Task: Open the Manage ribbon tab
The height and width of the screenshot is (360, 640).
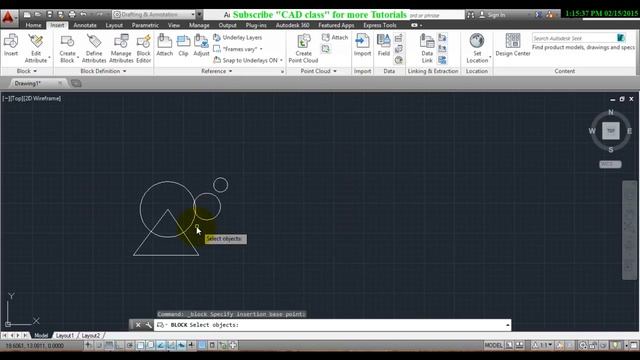Action: tap(199, 25)
